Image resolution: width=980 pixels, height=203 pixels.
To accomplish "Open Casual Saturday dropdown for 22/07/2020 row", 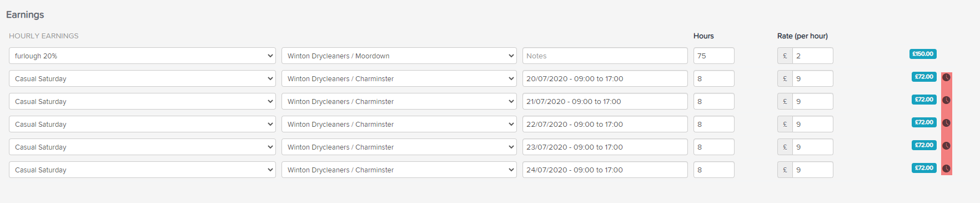I will pyautogui.click(x=142, y=124).
